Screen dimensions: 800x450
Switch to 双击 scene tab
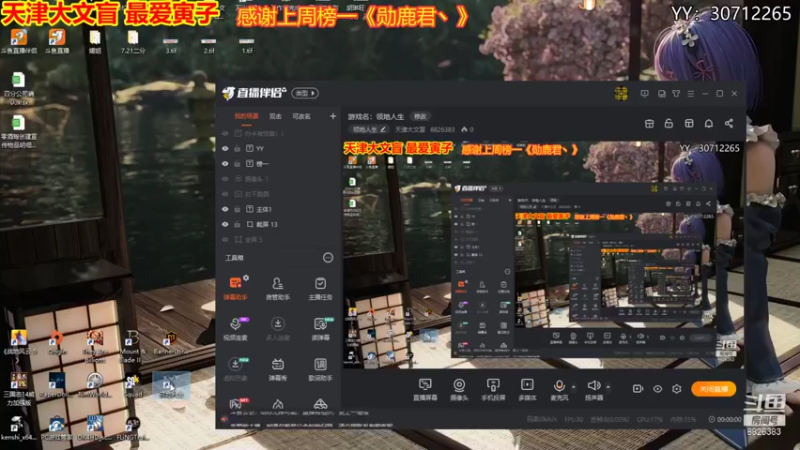click(x=276, y=116)
